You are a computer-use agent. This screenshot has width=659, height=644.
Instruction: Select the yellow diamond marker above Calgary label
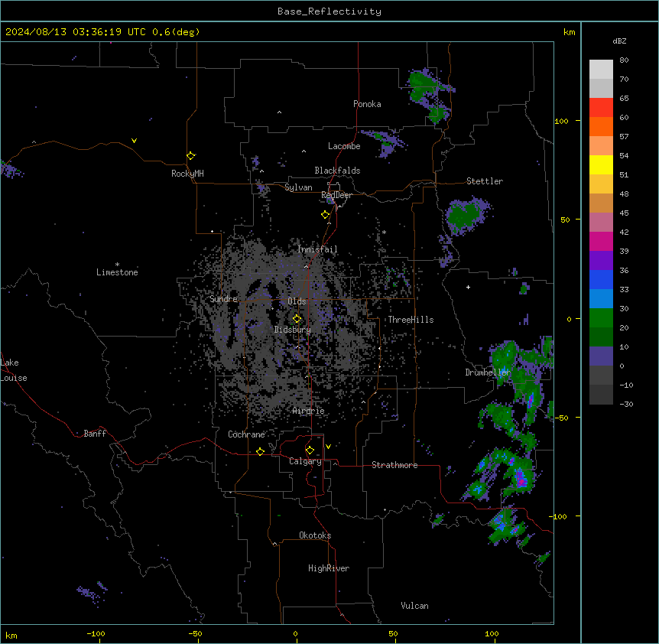coord(310,450)
